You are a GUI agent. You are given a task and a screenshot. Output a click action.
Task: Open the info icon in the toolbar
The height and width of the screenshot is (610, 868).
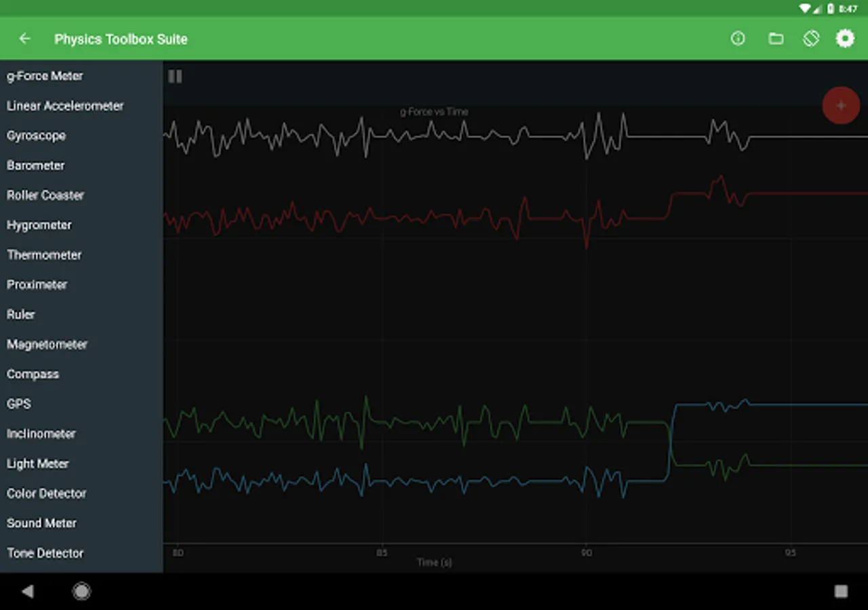click(x=738, y=39)
